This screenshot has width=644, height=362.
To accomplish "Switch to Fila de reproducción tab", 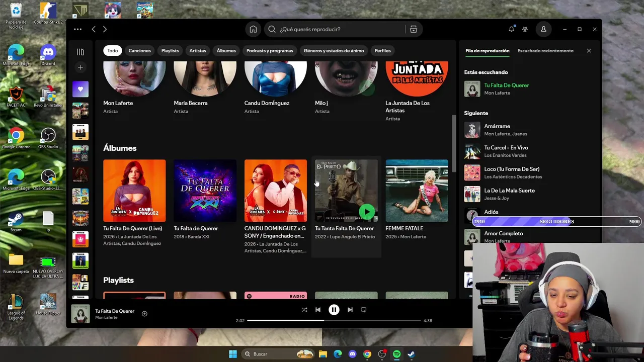I will (487, 51).
